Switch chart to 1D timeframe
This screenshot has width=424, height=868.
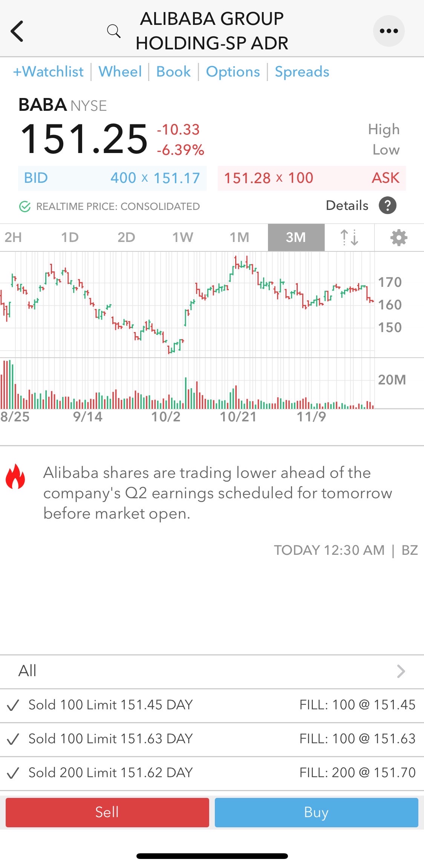point(70,237)
